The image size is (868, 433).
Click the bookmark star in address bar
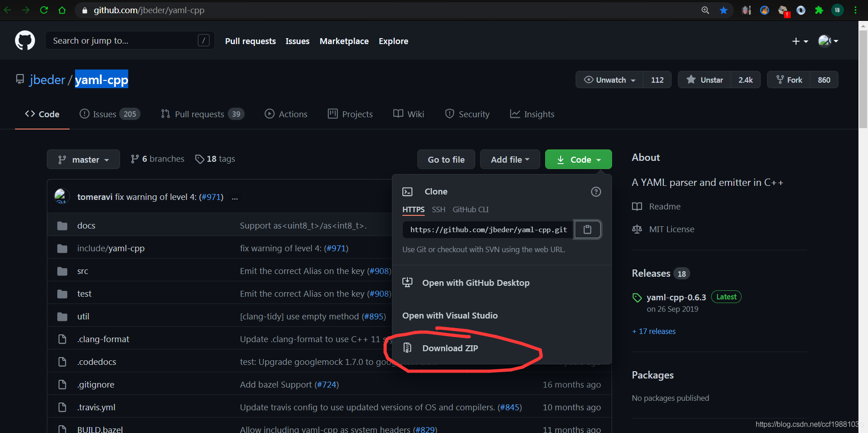click(x=723, y=10)
